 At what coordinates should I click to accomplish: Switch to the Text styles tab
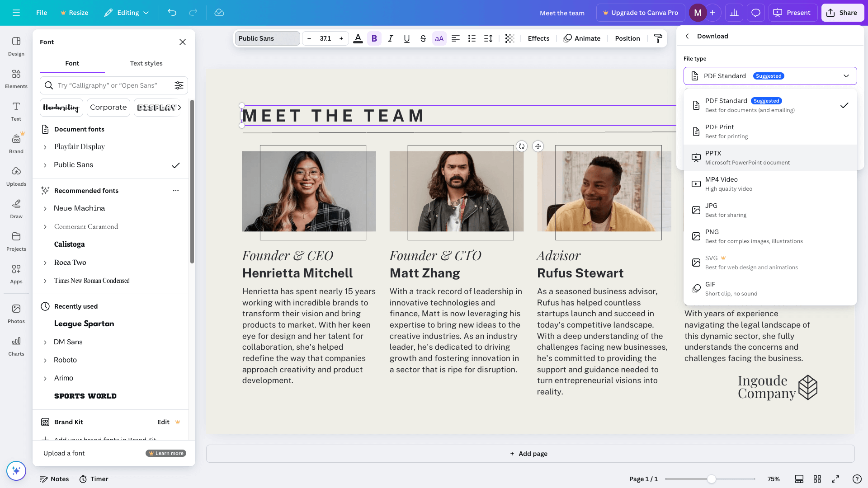pos(146,63)
